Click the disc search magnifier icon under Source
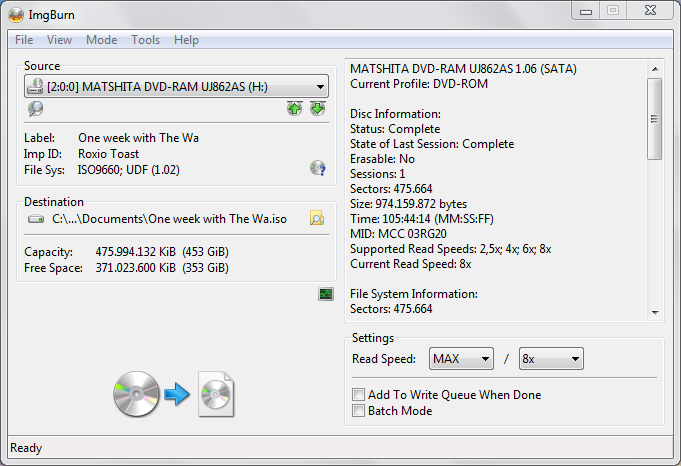This screenshot has height=466, width=681. (x=35, y=109)
